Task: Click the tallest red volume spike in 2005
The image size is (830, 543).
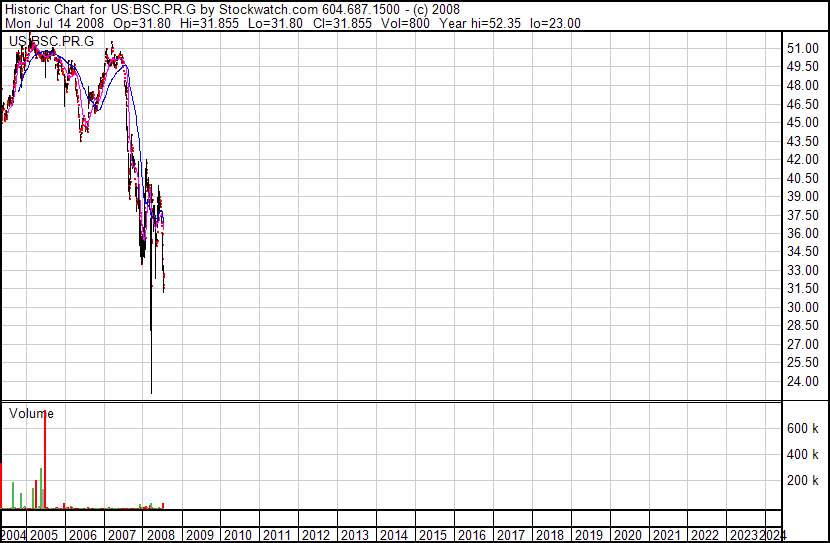Action: point(45,459)
